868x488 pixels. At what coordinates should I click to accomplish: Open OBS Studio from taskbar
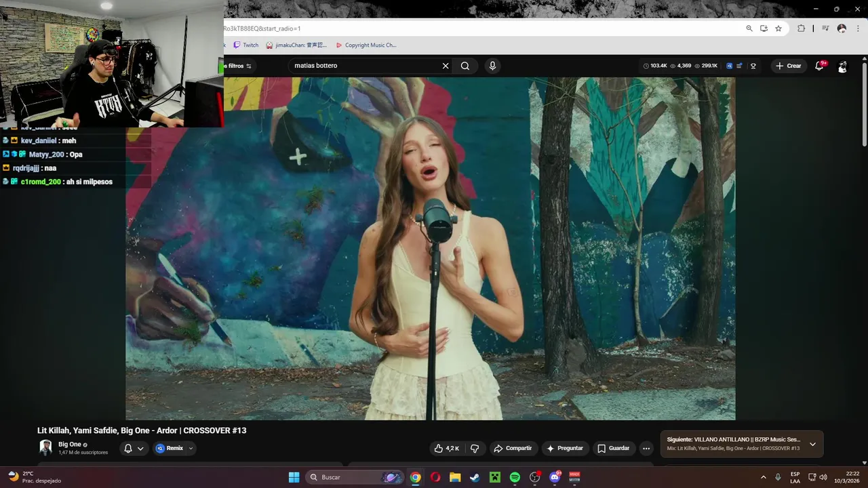[534, 477]
